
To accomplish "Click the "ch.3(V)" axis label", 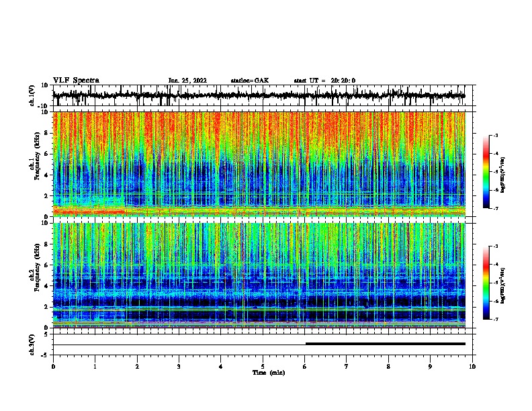I will (32, 345).
